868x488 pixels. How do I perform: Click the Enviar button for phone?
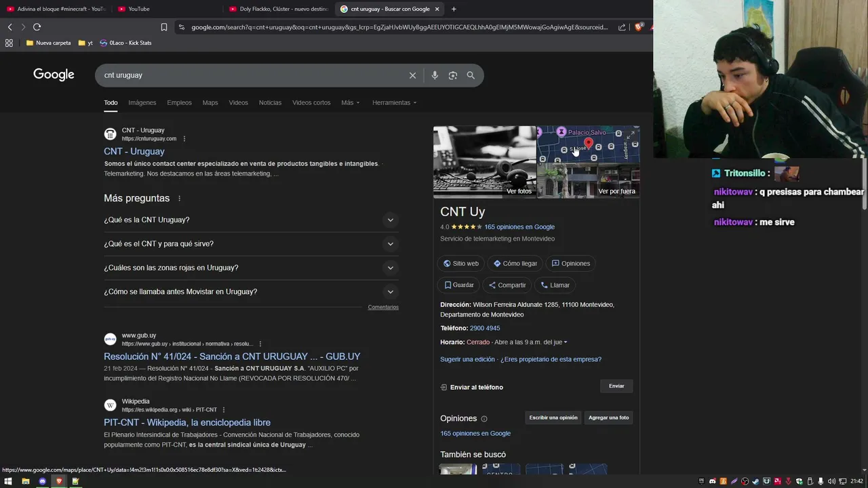pos(616,386)
